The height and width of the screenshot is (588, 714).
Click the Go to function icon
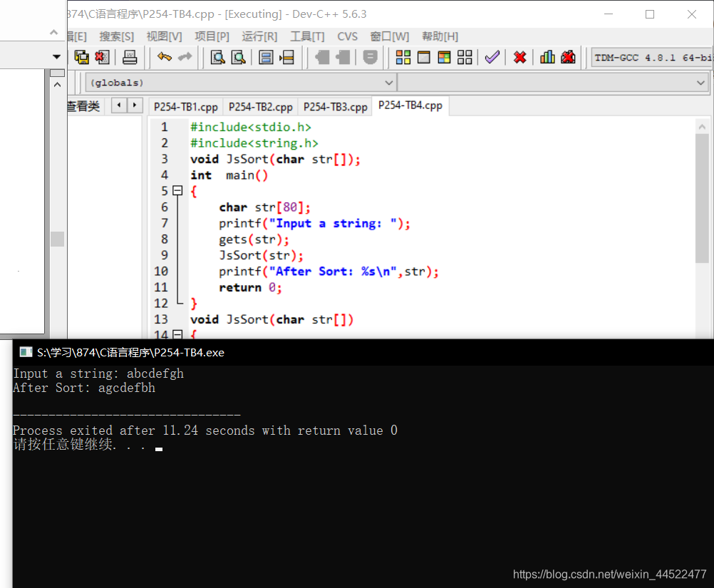coord(266,58)
